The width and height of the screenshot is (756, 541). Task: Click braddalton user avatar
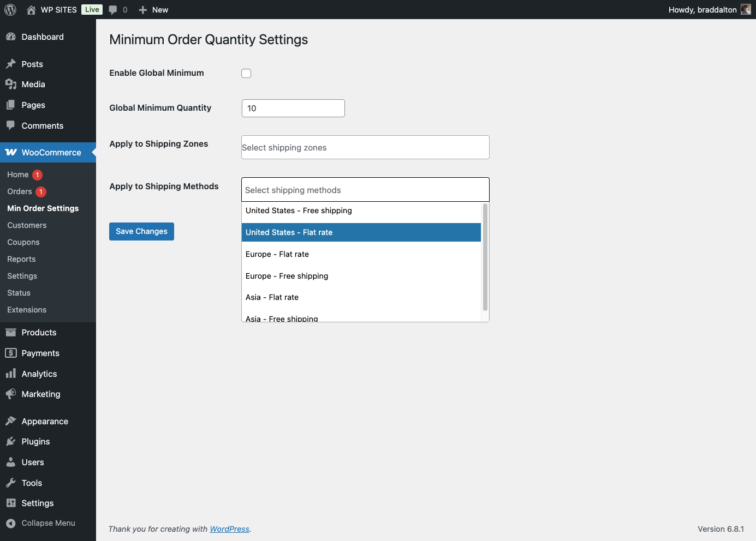(x=746, y=10)
